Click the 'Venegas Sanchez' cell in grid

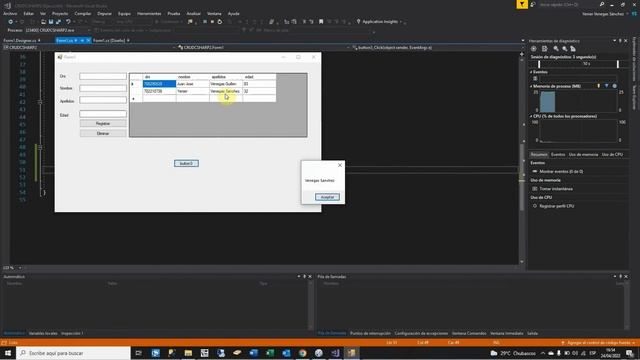[x=226, y=91]
